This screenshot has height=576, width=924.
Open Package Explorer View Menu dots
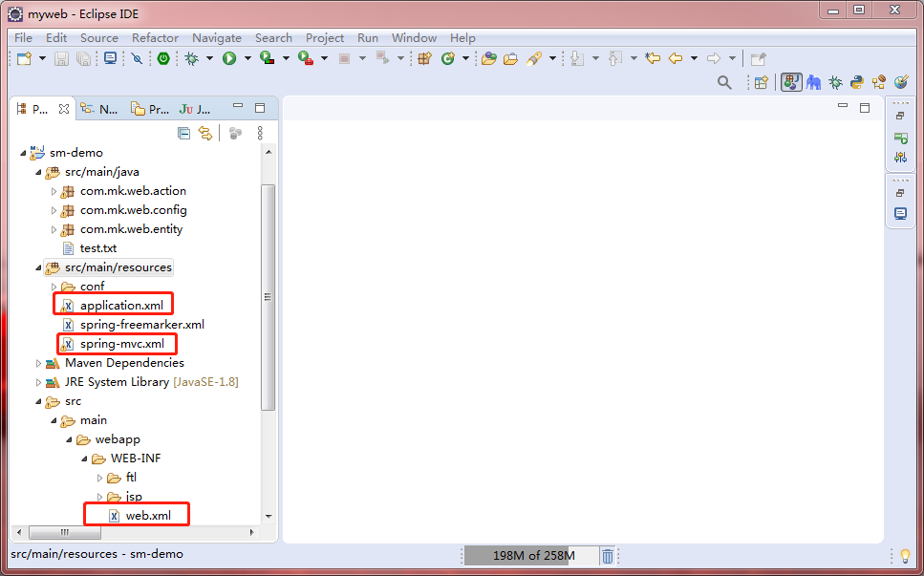click(x=260, y=133)
